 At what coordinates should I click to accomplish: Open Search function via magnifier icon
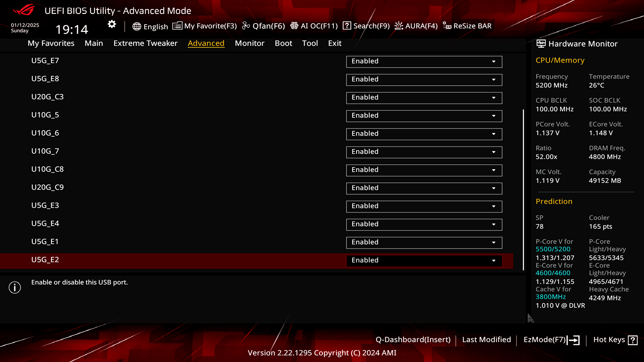(x=347, y=25)
